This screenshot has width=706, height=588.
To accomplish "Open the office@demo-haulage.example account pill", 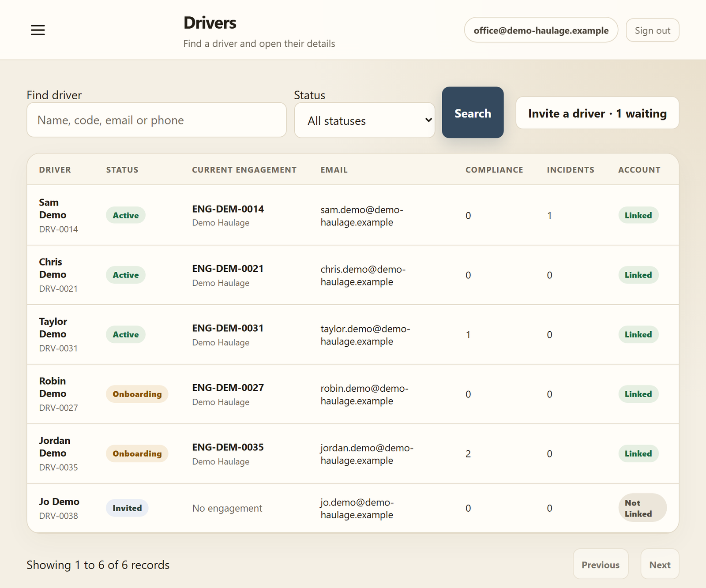I will click(541, 30).
